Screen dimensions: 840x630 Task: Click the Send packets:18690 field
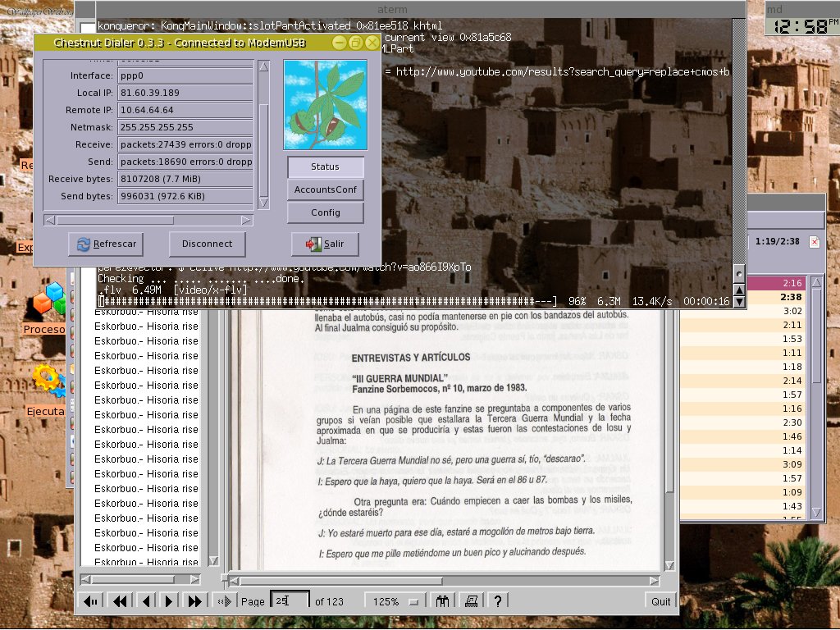pyautogui.click(x=185, y=162)
